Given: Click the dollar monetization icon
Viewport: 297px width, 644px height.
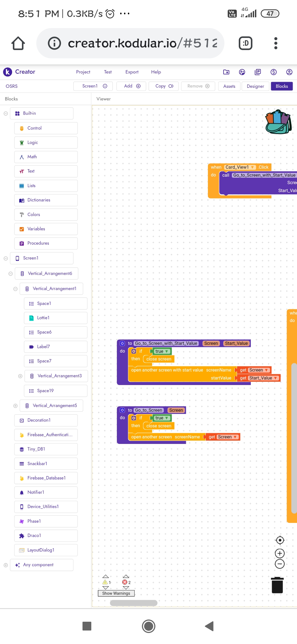Looking at the screenshot, I should pos(273,72).
